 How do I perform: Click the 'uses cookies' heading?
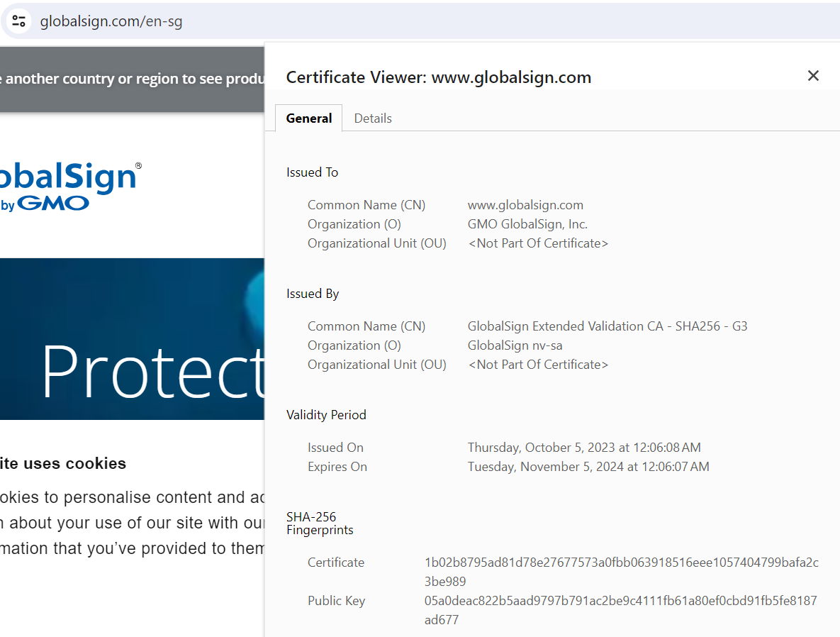coord(63,463)
